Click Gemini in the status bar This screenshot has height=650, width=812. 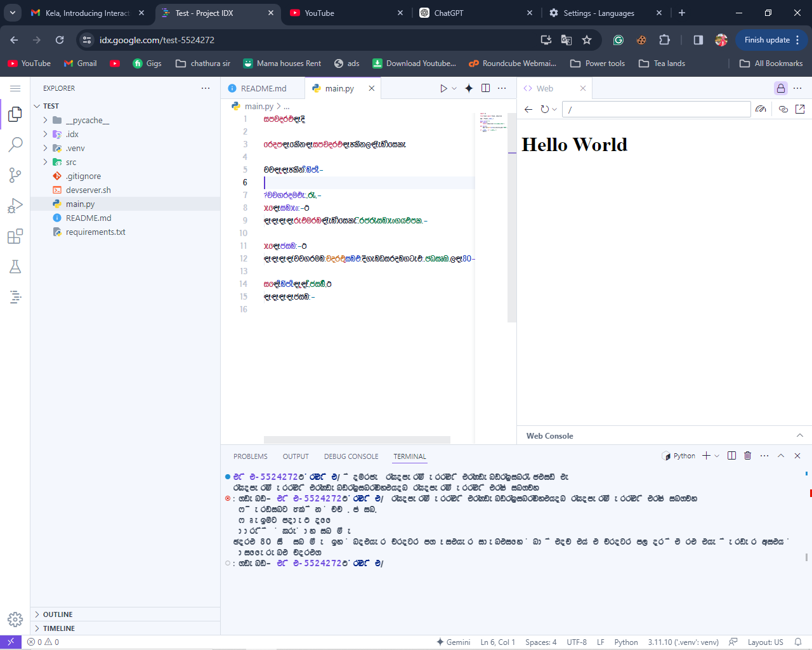point(453,642)
